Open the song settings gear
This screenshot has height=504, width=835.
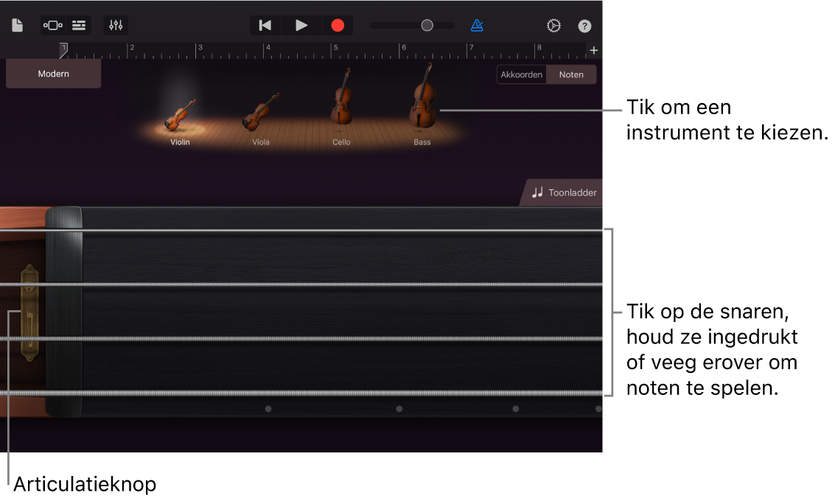point(553,25)
